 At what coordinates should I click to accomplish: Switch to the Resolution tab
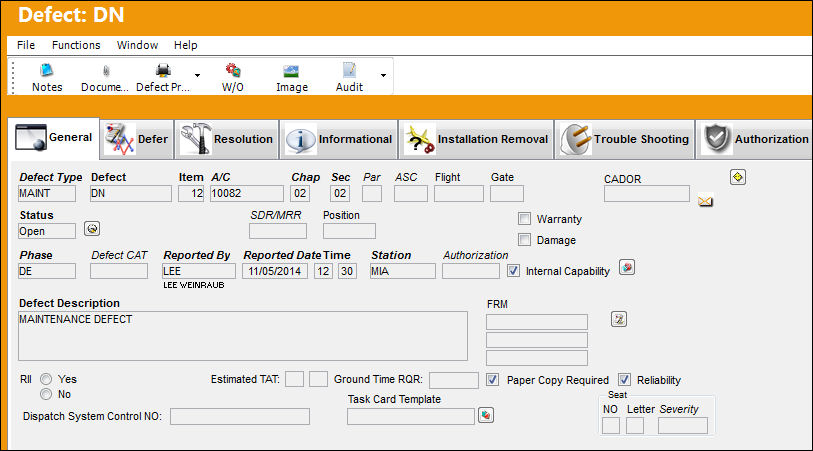click(x=227, y=139)
